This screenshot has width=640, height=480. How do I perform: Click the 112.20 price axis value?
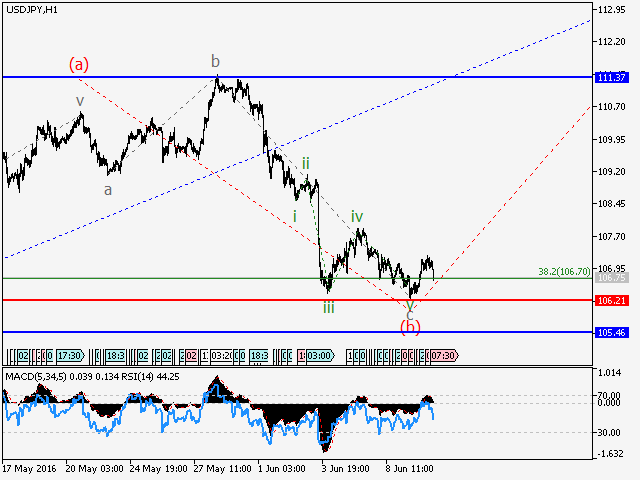(611, 42)
